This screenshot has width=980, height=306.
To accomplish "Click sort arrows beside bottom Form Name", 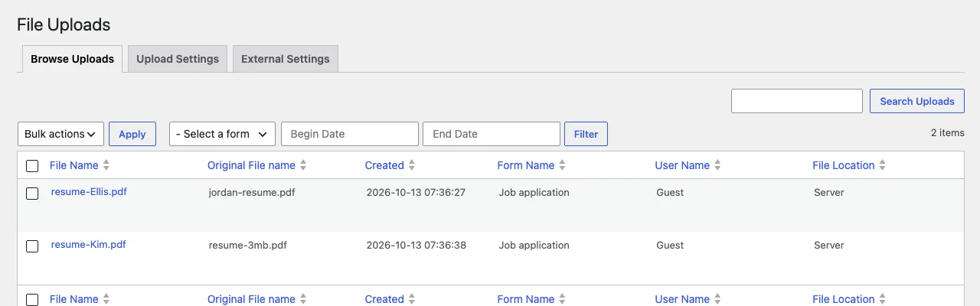I will pos(562,299).
